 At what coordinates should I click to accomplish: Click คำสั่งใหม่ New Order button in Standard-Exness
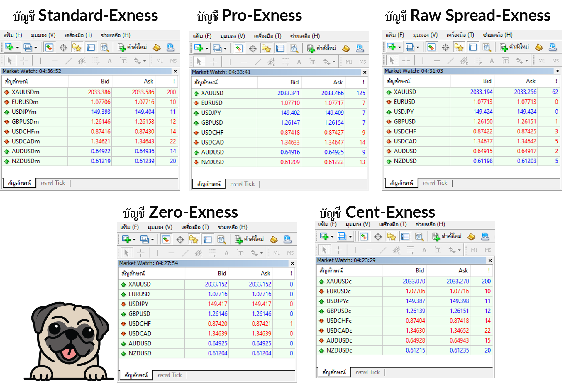point(132,47)
